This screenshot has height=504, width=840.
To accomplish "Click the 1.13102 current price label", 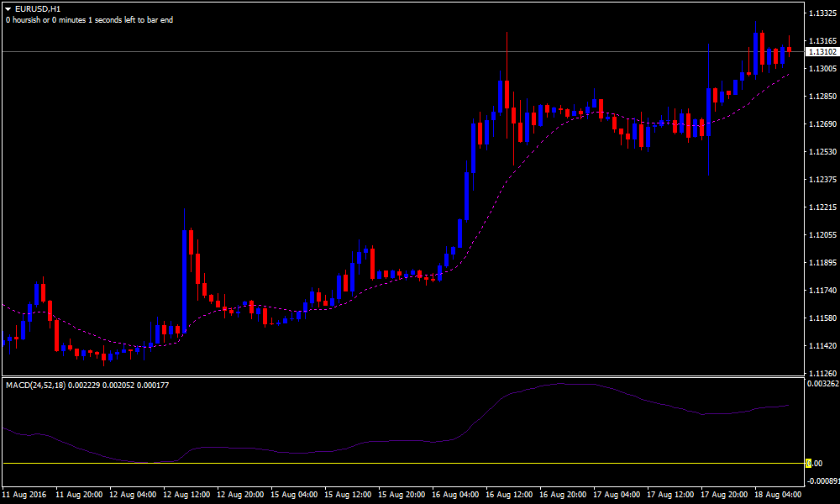I will point(822,52).
